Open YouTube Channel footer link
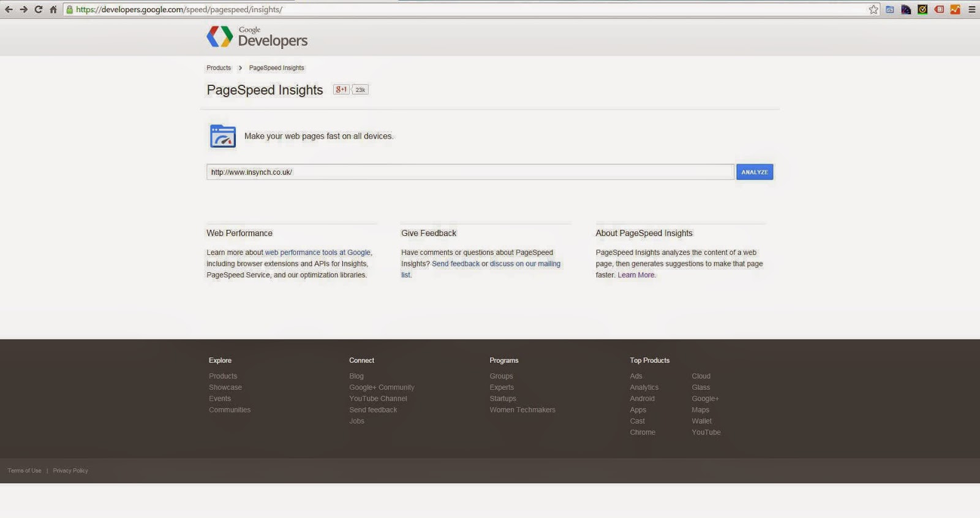This screenshot has height=518, width=980. (378, 398)
